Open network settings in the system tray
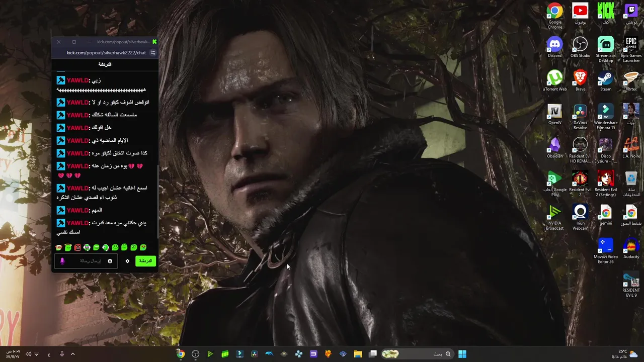 [37, 354]
